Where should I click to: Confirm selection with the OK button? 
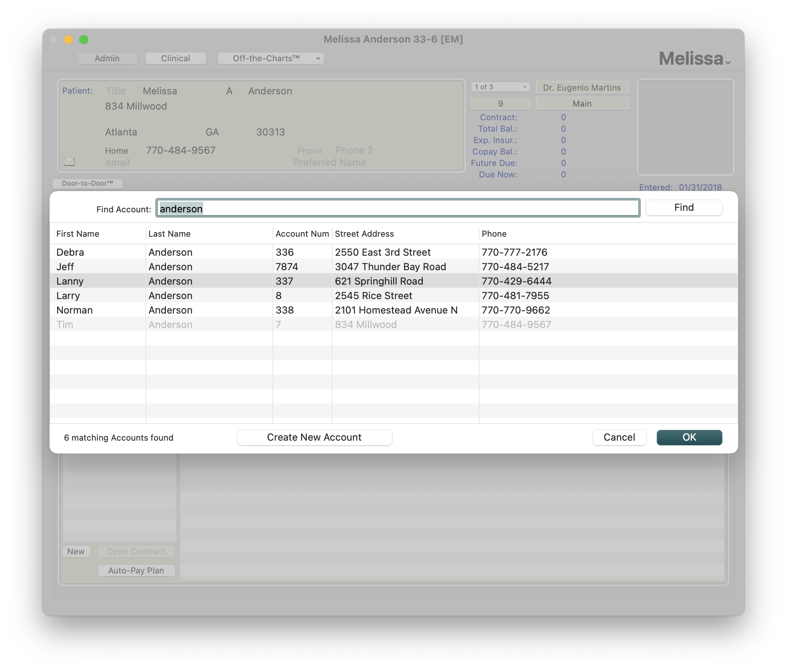click(x=689, y=437)
